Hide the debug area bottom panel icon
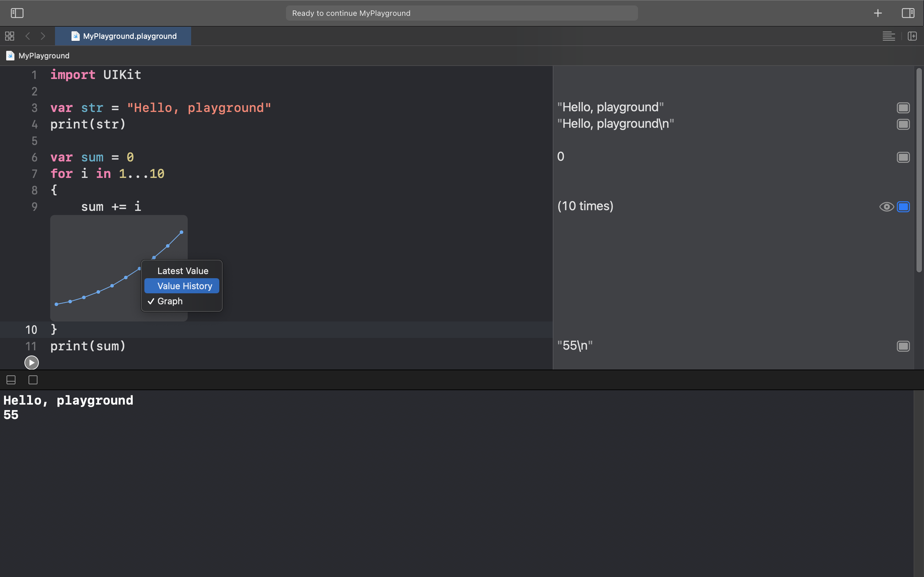Screen dimensions: 924x577 click(11, 380)
